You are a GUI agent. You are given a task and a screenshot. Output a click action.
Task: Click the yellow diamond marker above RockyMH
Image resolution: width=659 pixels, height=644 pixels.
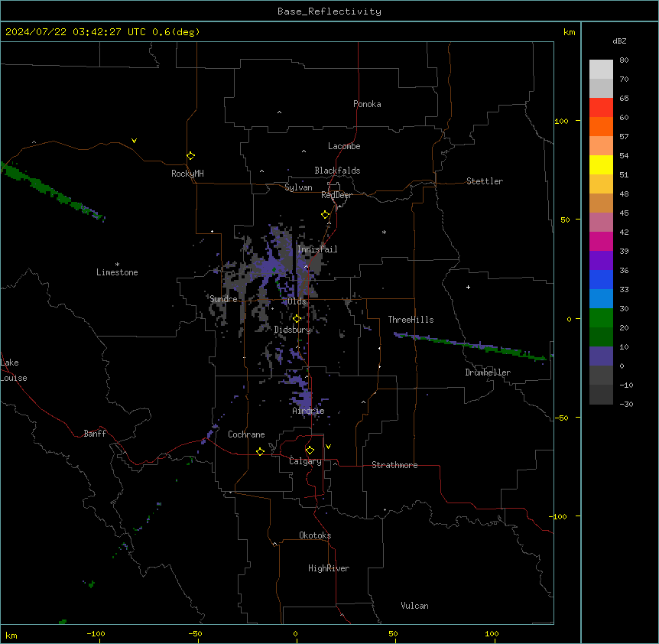point(191,156)
